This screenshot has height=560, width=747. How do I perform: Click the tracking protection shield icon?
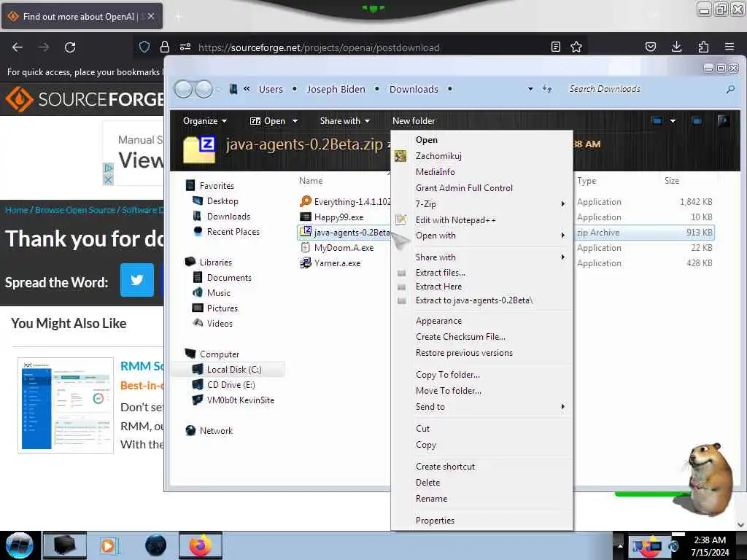(x=144, y=47)
